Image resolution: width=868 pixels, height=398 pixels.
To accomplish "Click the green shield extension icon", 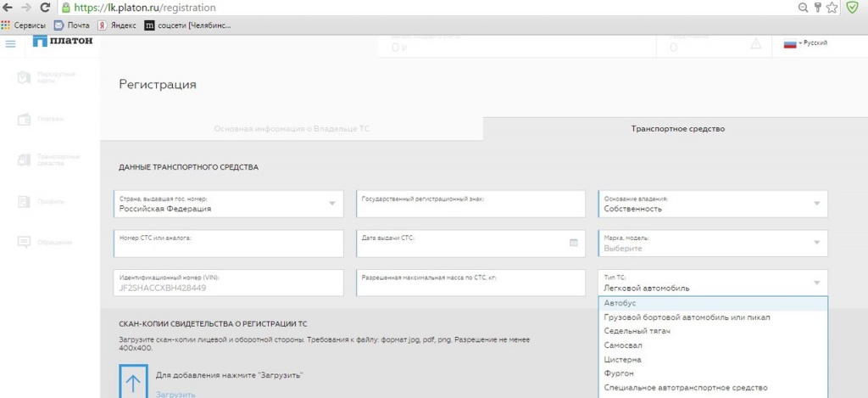I will click(x=852, y=8).
